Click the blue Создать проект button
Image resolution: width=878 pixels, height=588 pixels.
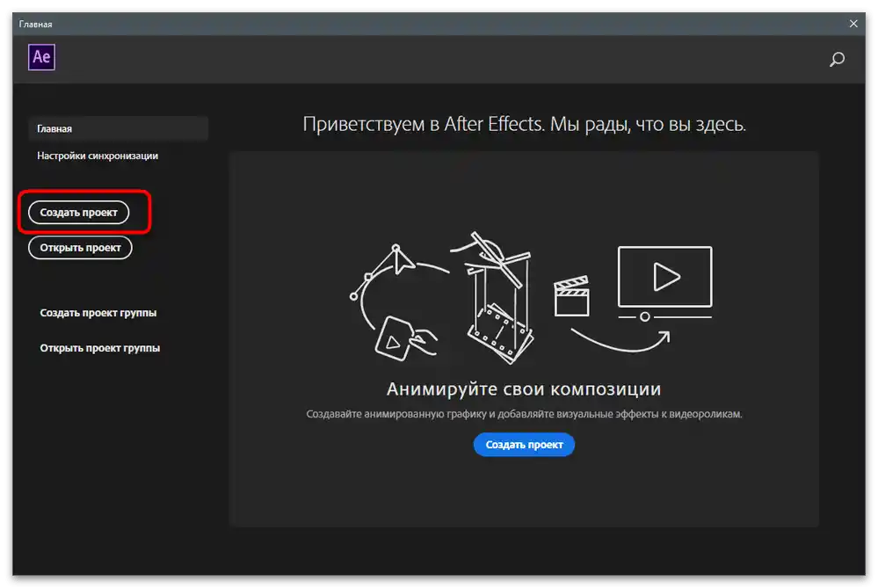tap(524, 445)
